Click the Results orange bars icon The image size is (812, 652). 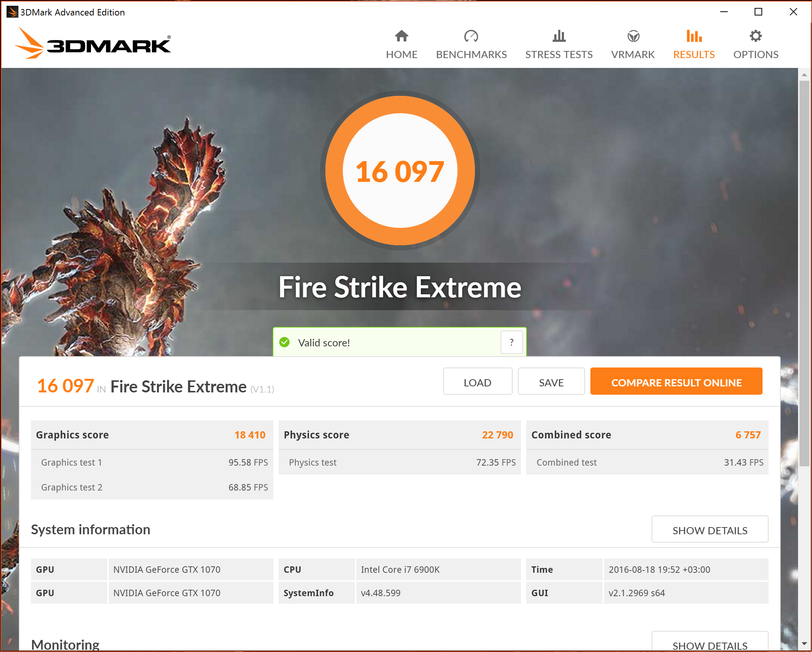coord(694,36)
